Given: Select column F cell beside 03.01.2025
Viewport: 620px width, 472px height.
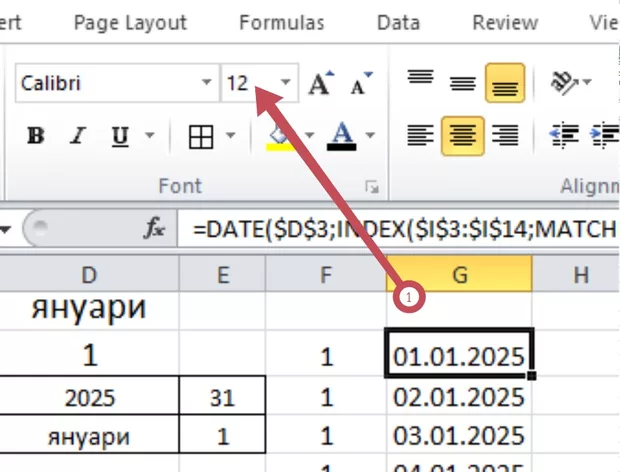Looking at the screenshot, I should tap(326, 435).
